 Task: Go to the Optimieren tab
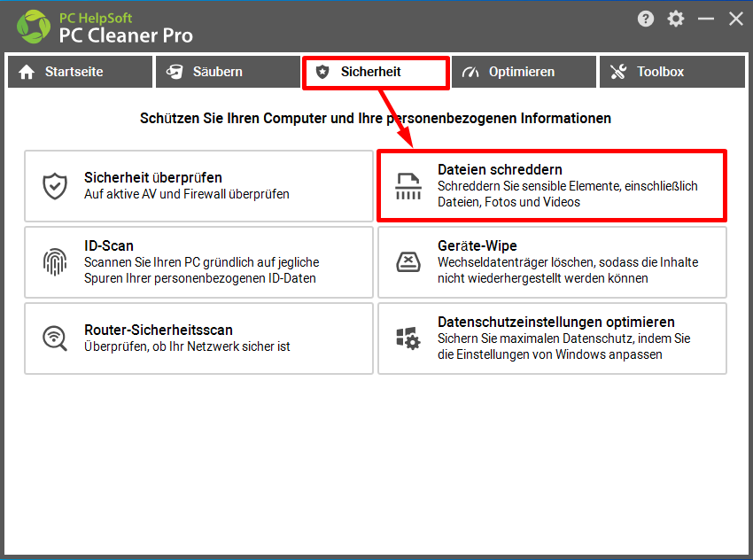[524, 72]
